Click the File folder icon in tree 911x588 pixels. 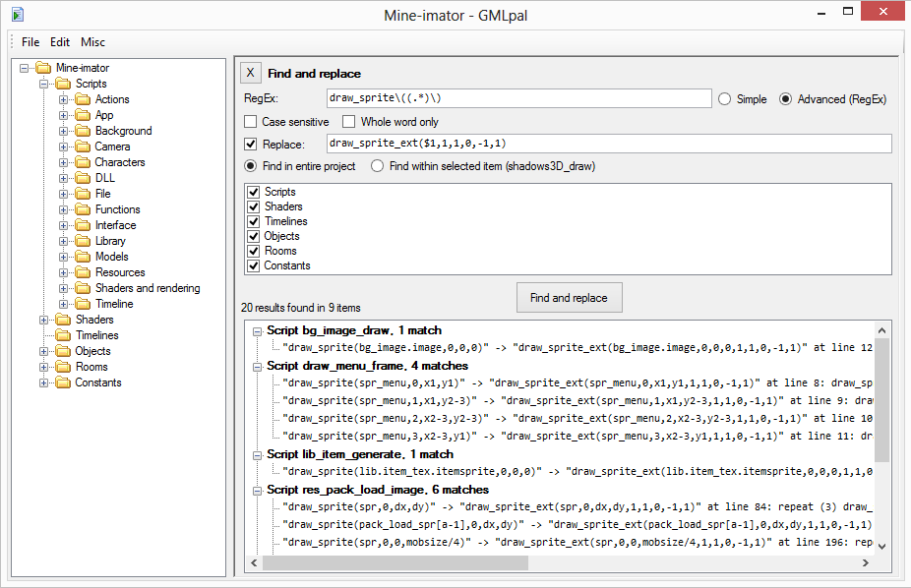pos(83,194)
